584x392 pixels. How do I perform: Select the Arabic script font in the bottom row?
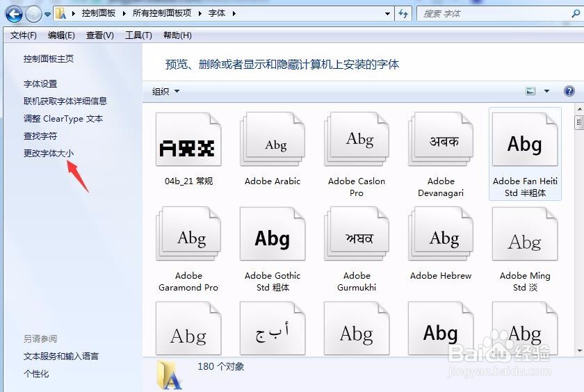tap(273, 328)
